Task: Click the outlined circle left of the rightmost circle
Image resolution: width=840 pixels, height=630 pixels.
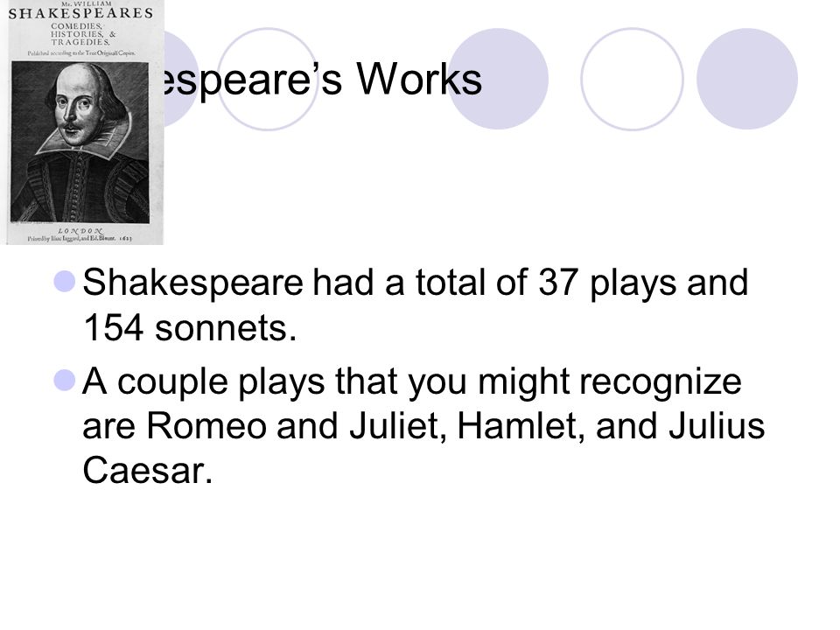Action: 632,80
